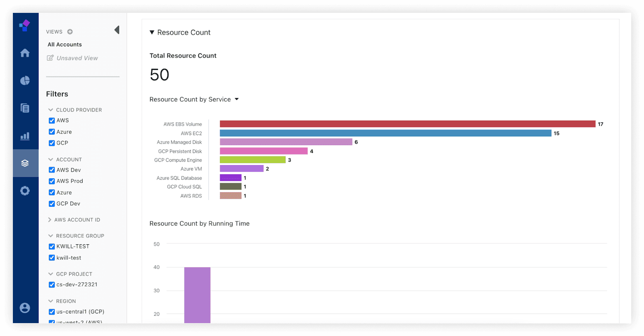Screen dimensions: 644x336
Task: Click the Total Resource Count heading
Action: point(183,56)
